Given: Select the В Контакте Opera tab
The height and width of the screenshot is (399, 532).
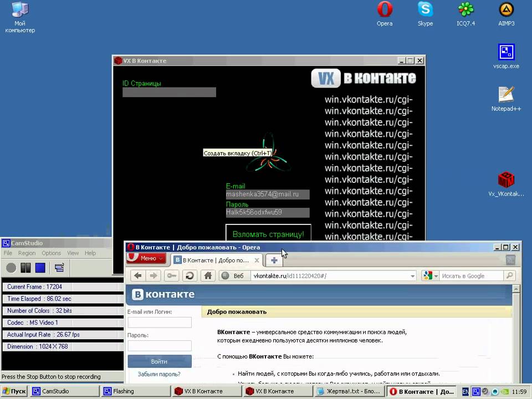Looking at the screenshot, I should click(x=216, y=260).
